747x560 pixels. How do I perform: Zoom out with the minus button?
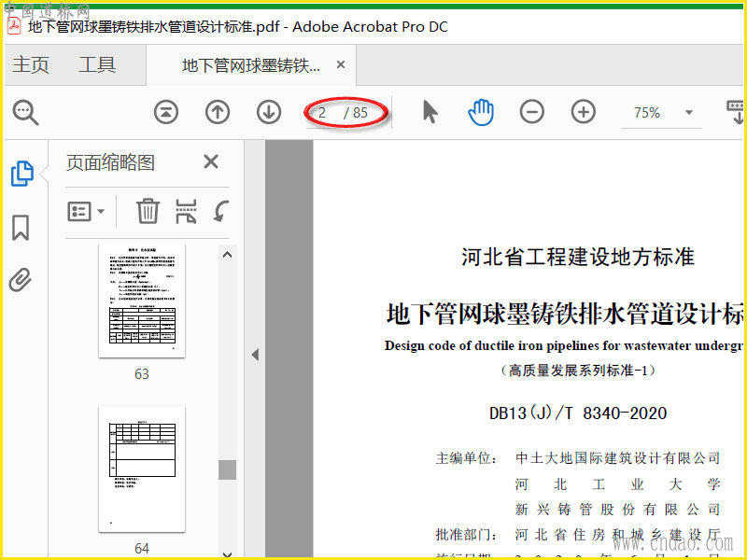tap(531, 112)
